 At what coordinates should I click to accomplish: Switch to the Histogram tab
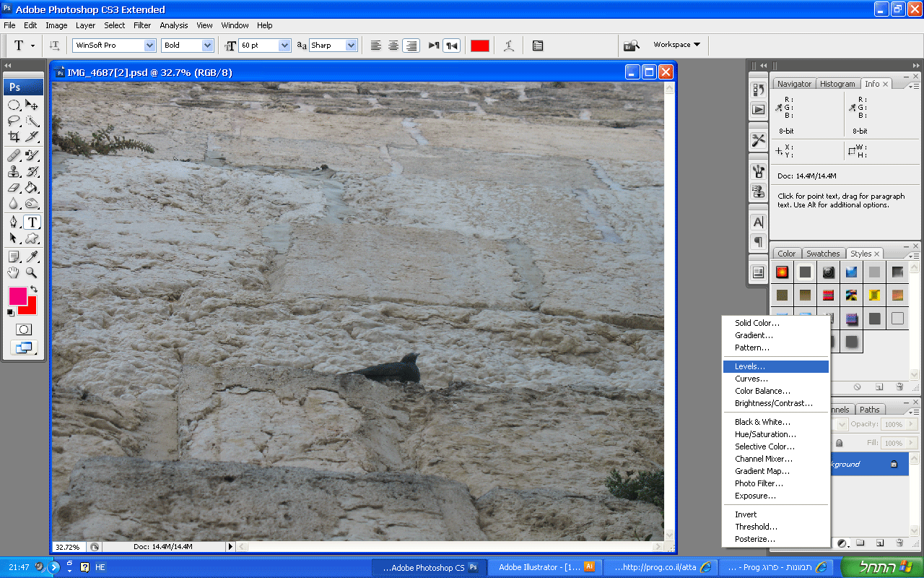[837, 84]
